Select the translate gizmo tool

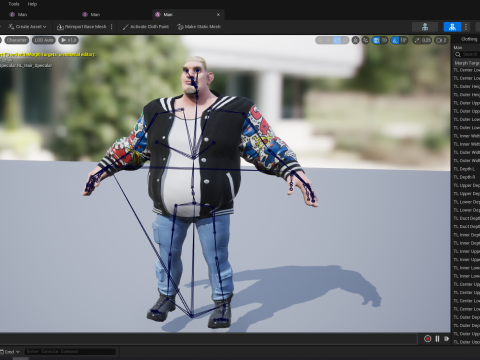(x=328, y=40)
